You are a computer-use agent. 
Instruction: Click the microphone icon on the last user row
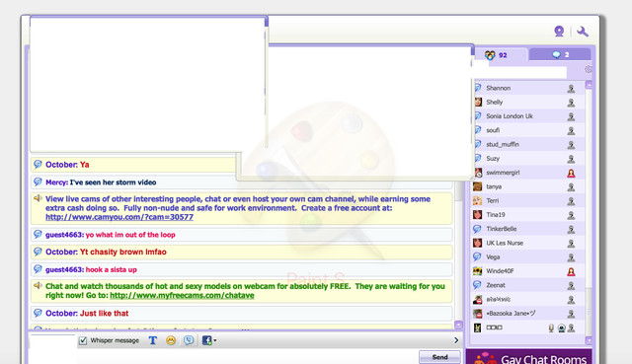[x=551, y=328]
